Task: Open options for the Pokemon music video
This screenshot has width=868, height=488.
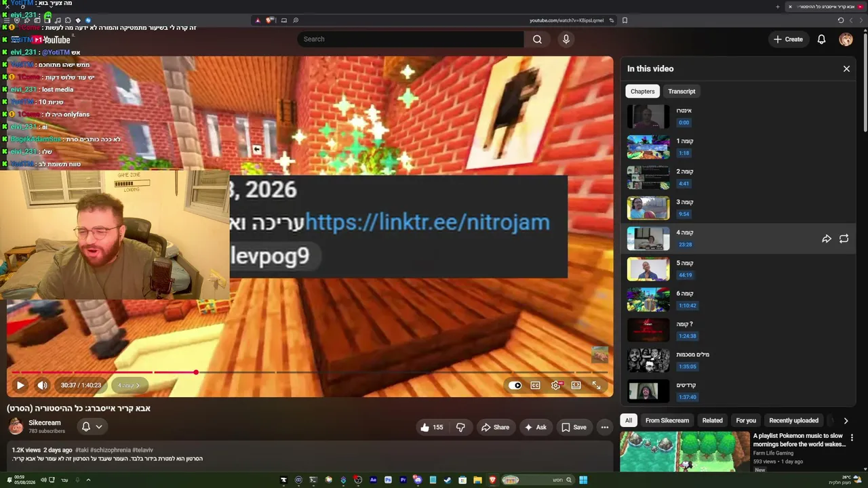Action: click(x=852, y=438)
